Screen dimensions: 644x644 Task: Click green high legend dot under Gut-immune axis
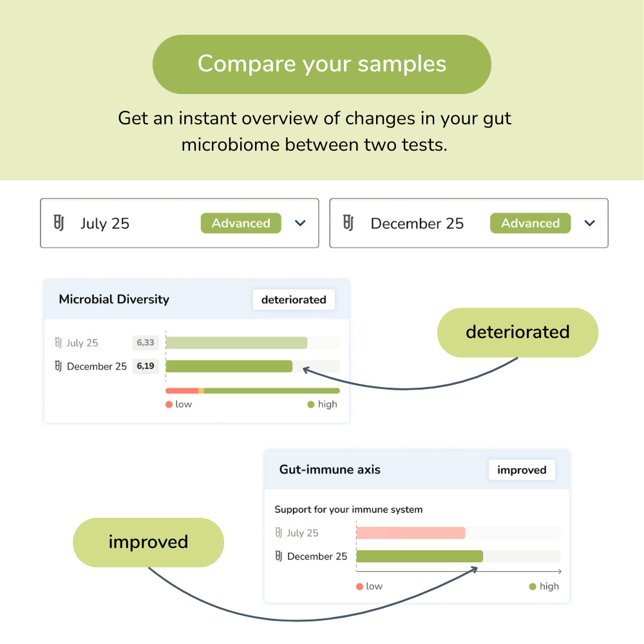click(x=533, y=587)
